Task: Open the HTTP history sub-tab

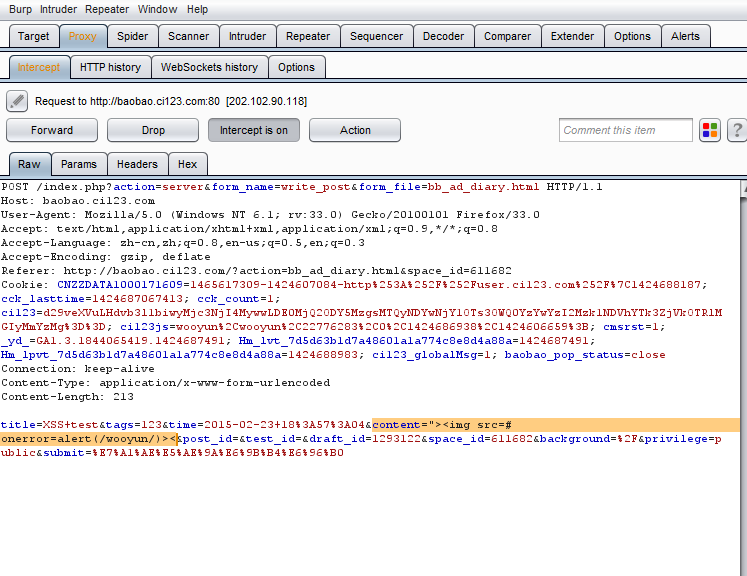Action: 110,67
